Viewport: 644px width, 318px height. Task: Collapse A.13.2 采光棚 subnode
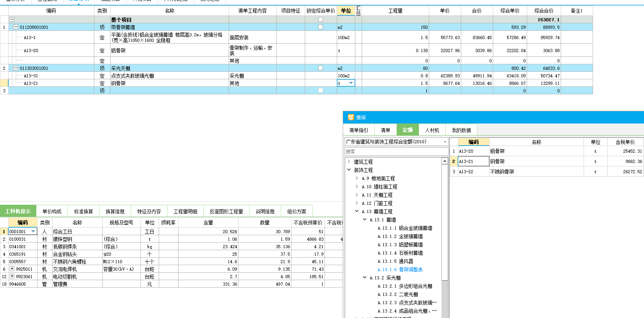[x=365, y=278]
